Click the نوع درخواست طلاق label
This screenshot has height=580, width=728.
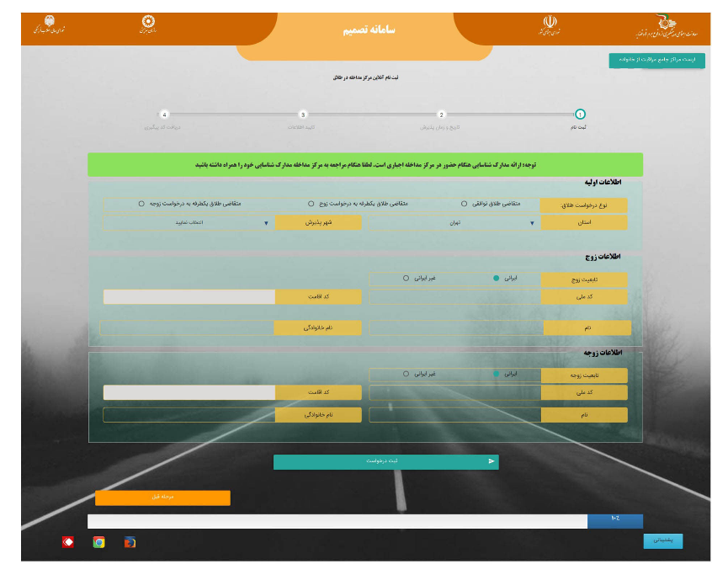(583, 205)
